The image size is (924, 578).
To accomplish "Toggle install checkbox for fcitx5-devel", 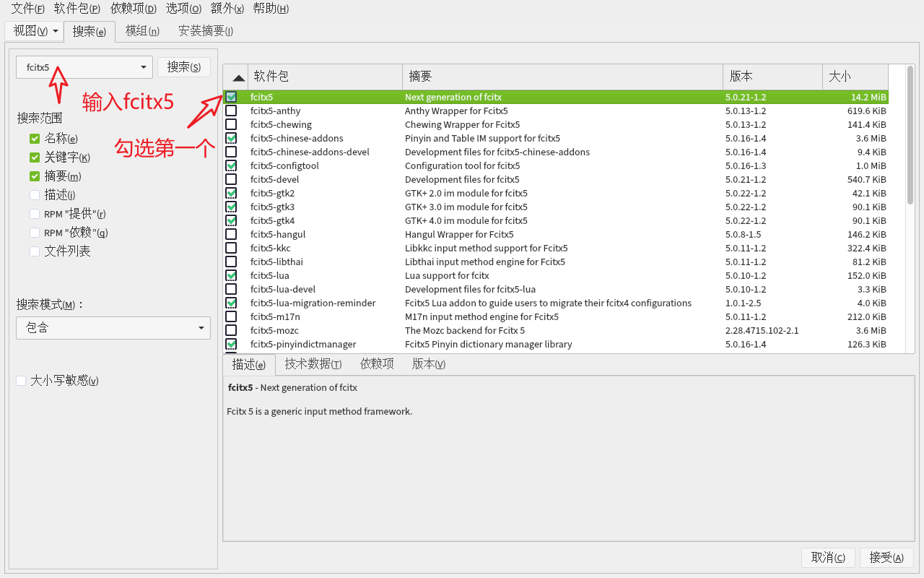I will point(231,179).
